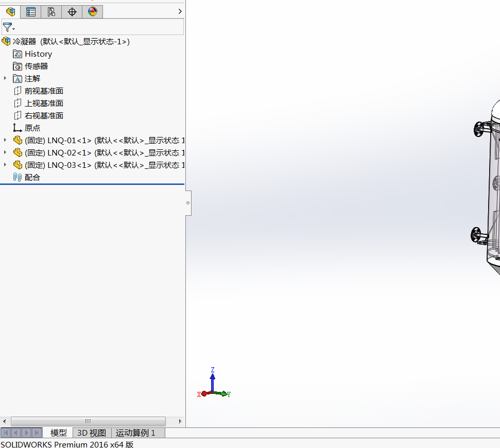Screen dimensions: 500x448
Task: Open the FeatureManager design tree tab
Action: click(x=10, y=12)
